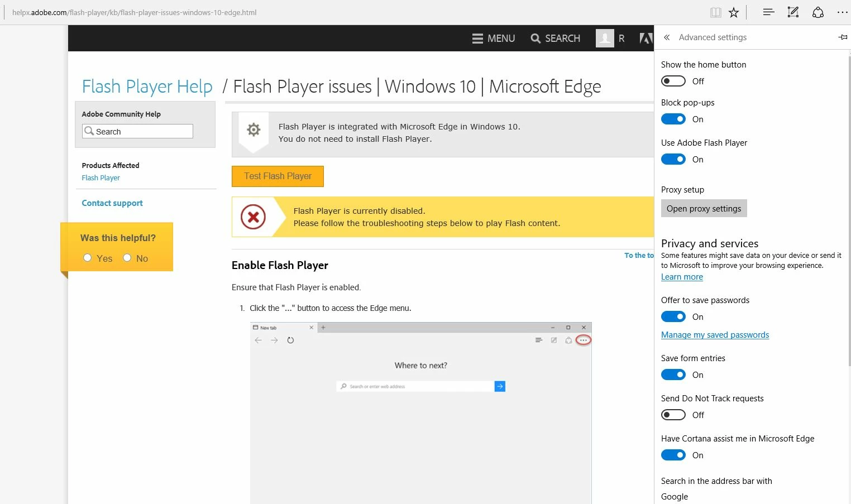Toggle Show the home button switch

click(673, 81)
